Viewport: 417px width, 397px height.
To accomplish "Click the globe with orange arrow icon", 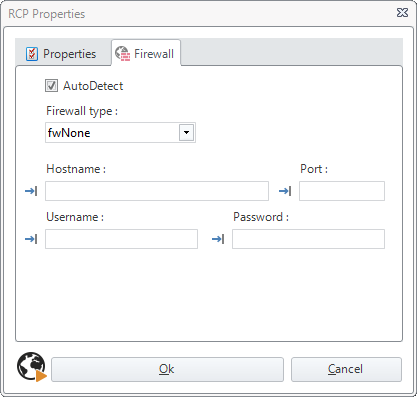I will coord(32,367).
